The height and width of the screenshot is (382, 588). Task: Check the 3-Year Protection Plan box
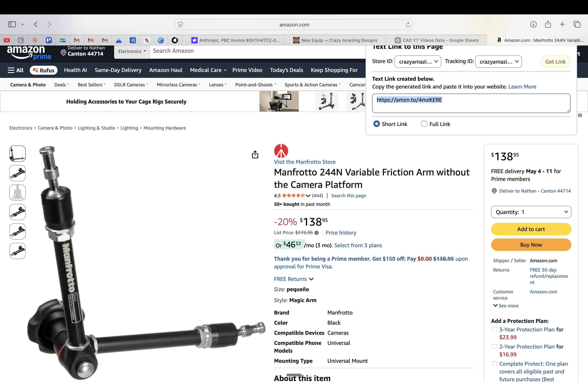coord(495,329)
